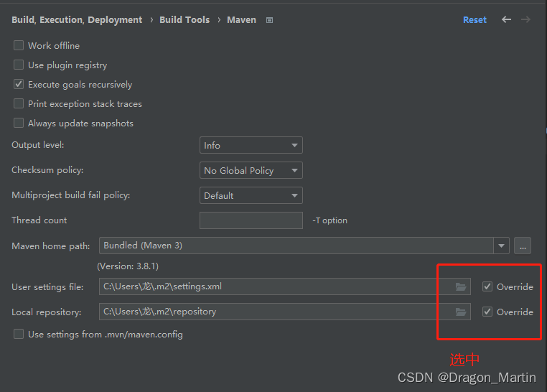Image resolution: width=547 pixels, height=392 pixels.
Task: Click the Reset link
Action: pyautogui.click(x=474, y=20)
